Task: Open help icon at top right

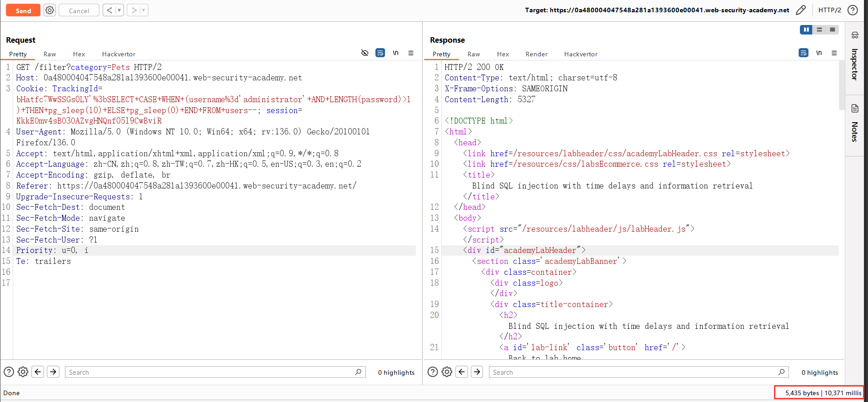Action: point(853,10)
